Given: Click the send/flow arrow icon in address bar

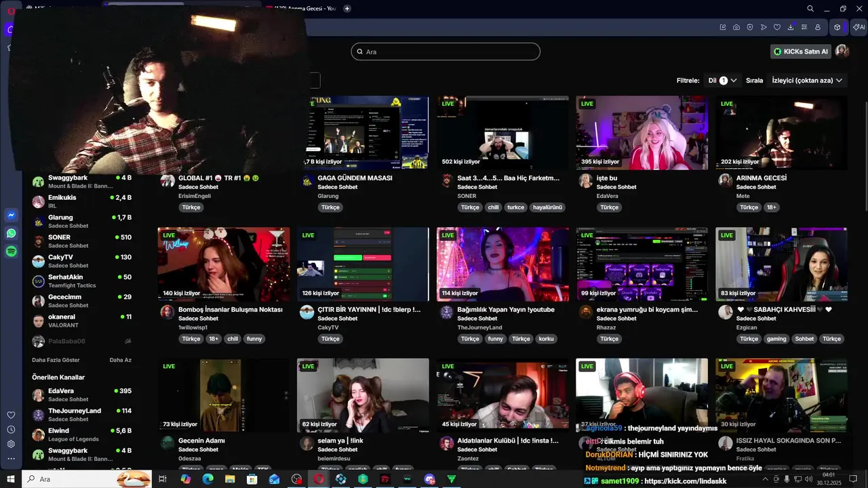Looking at the screenshot, I should coord(764,27).
